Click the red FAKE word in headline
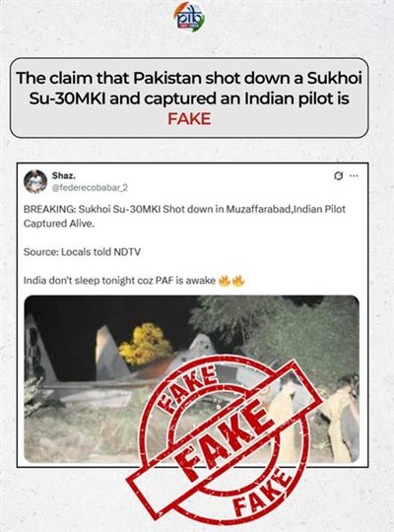This screenshot has width=394, height=532. tap(189, 119)
